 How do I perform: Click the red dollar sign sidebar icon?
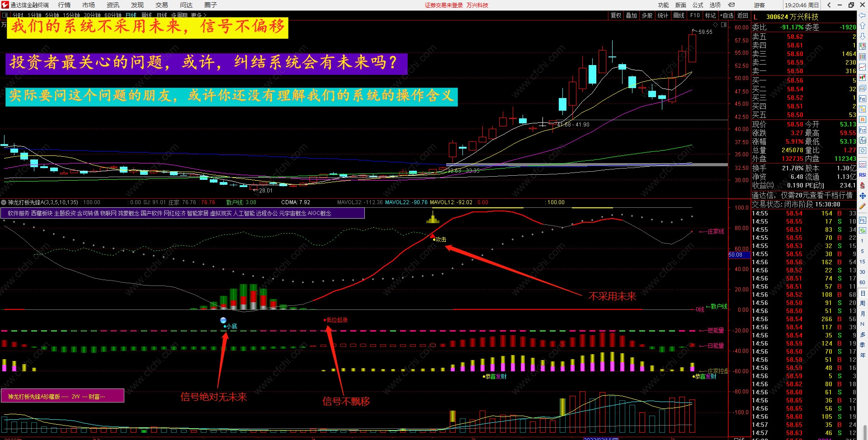(863, 186)
